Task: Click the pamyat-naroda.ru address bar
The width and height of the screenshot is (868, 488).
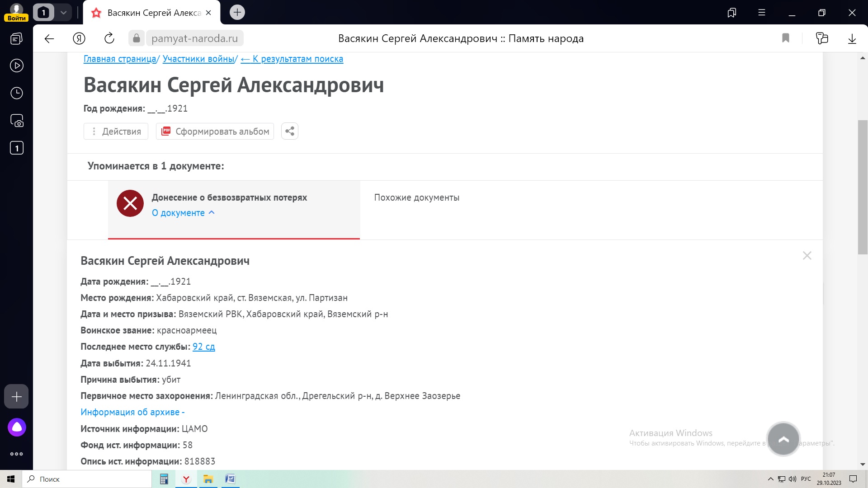Action: [x=194, y=38]
